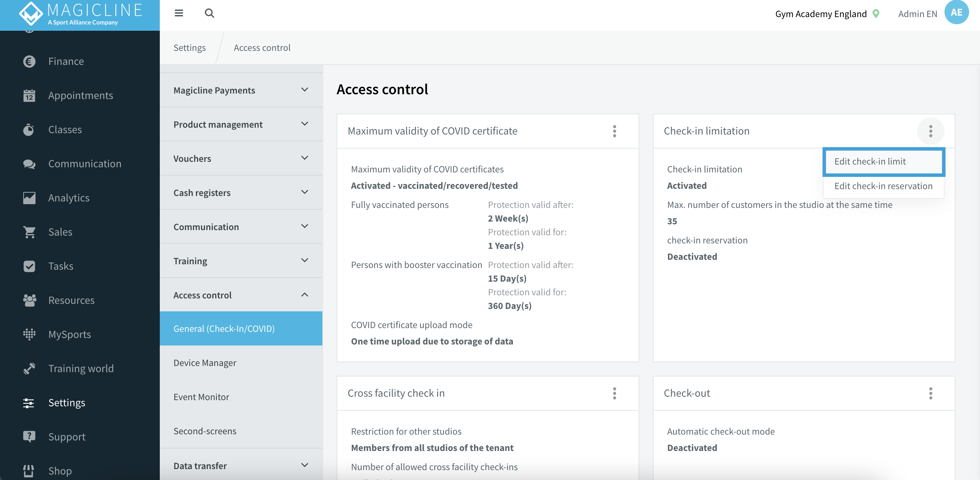
Task: Expand Communication settings section
Action: [x=241, y=227]
